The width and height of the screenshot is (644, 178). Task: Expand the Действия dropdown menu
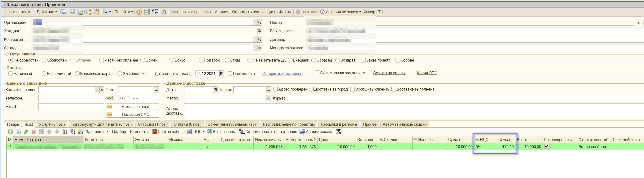click(47, 12)
